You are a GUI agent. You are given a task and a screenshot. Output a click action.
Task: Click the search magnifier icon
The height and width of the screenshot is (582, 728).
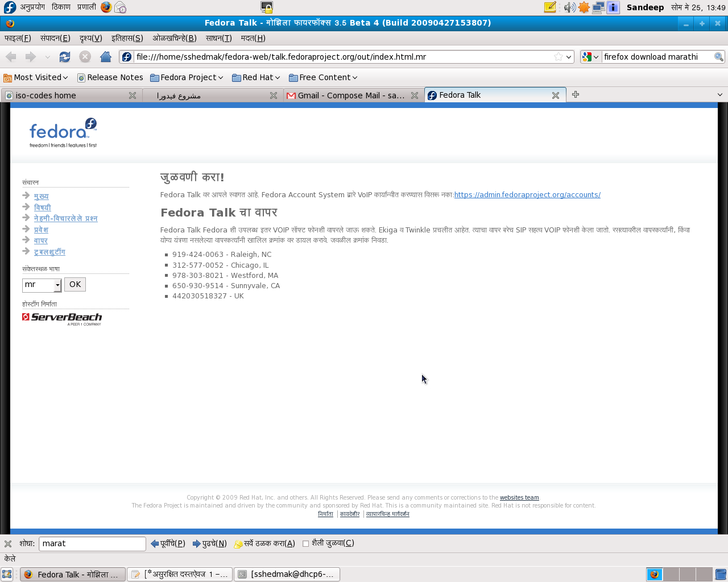click(x=719, y=57)
